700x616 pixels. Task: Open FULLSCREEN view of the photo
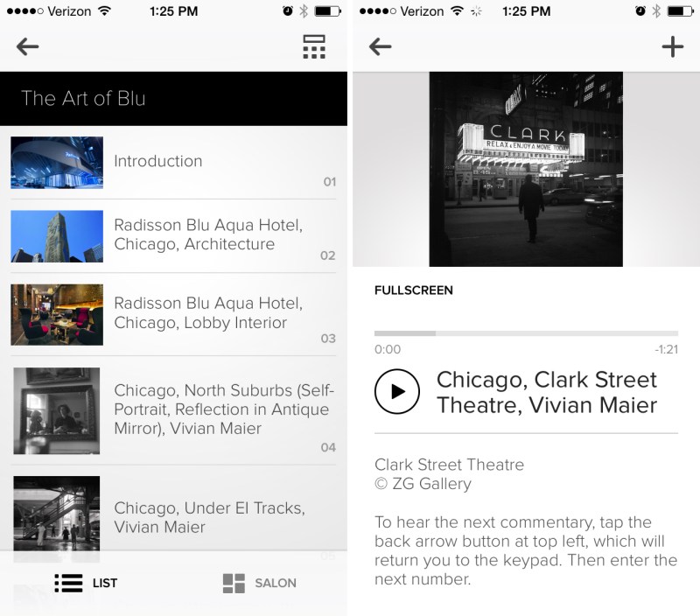coord(413,290)
